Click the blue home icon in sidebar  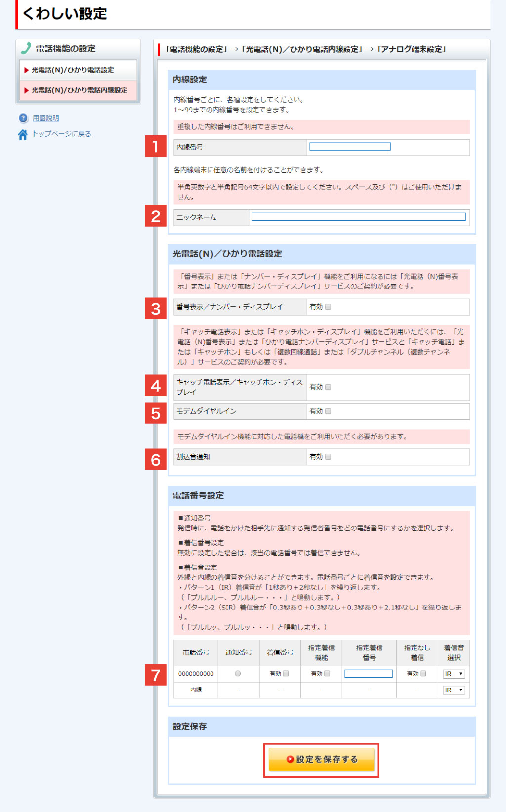pos(23,135)
